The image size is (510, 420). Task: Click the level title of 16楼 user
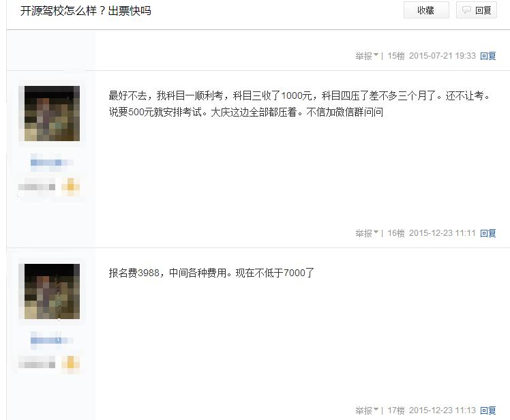point(37,187)
